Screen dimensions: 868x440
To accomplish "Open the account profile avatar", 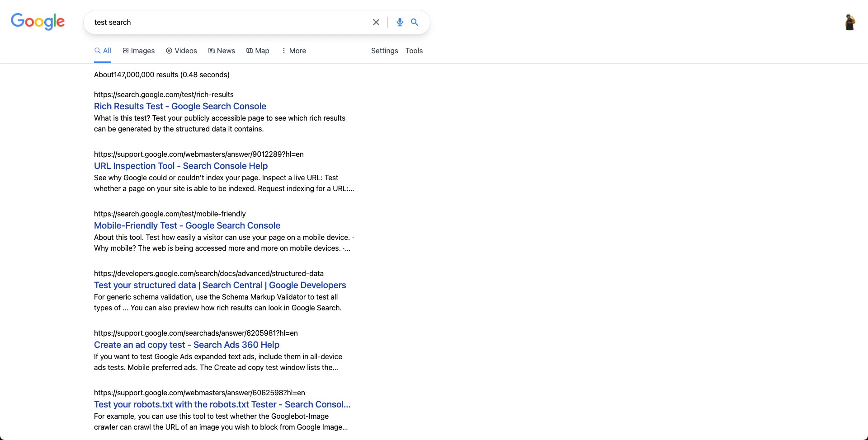I will (850, 22).
